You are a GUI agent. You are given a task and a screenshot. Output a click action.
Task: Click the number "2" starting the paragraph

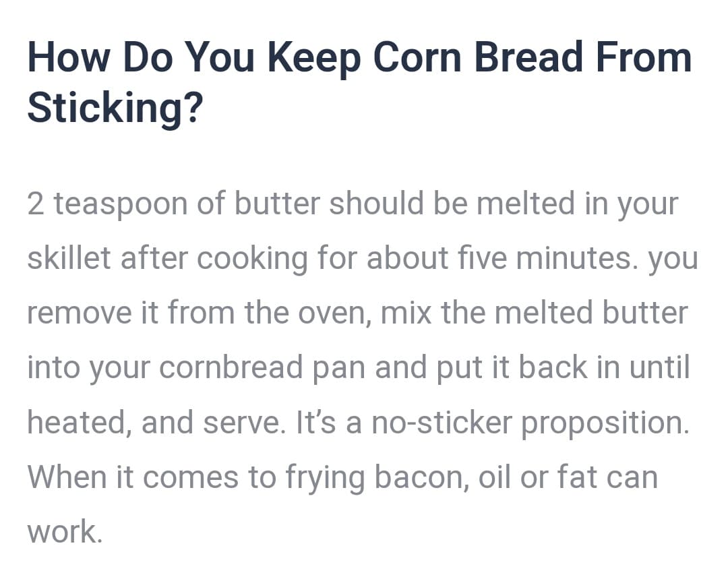pyautogui.click(x=35, y=204)
